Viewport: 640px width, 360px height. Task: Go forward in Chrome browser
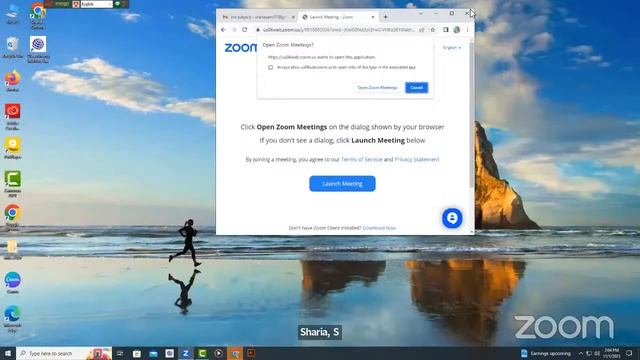tap(234, 30)
